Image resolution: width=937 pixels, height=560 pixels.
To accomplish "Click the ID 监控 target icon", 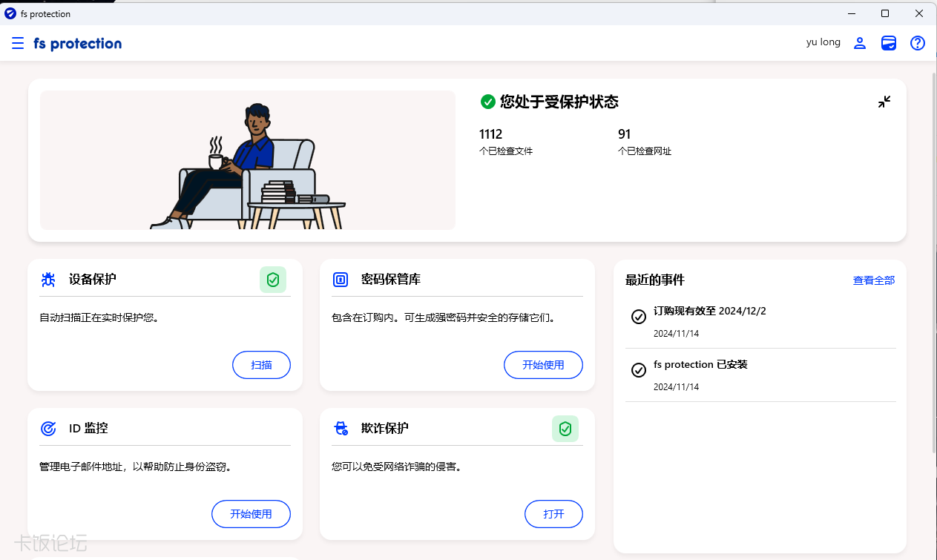I will coord(48,429).
